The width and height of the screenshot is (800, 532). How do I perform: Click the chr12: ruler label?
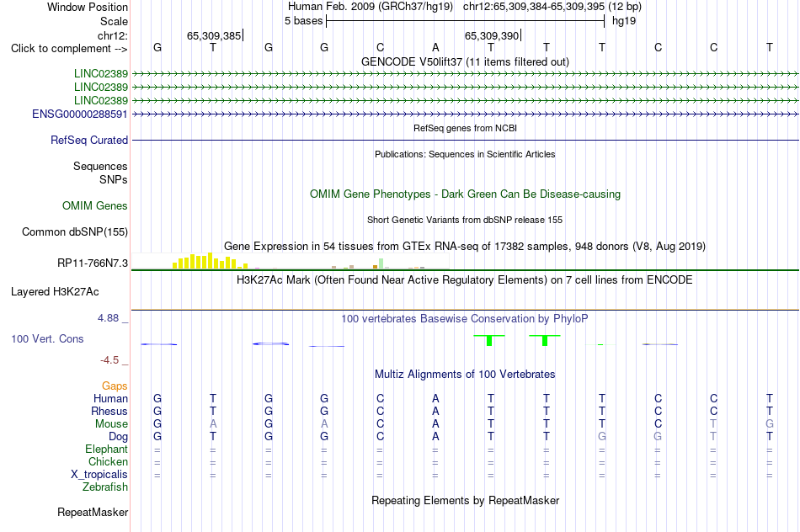coord(113,35)
